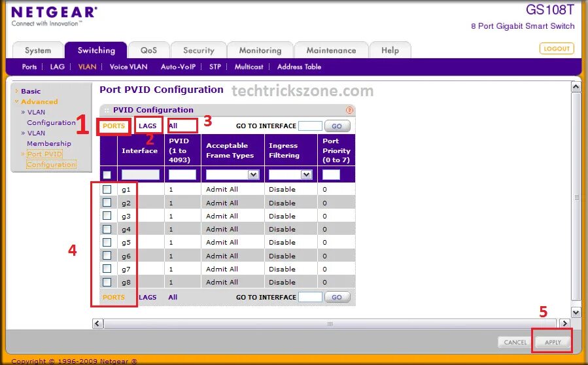
Task: Switch to the Monitoring tab
Action: [260, 50]
